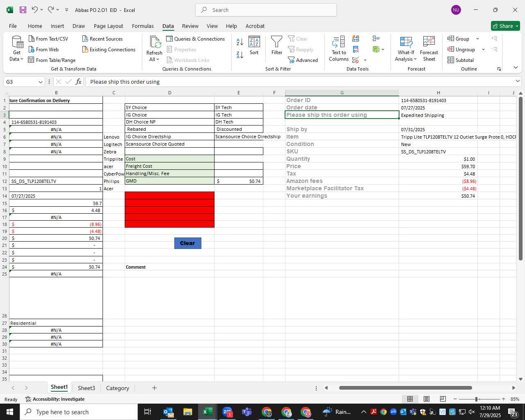525x420 pixels.
Task: Show the Queries & Connections pane
Action: pyautogui.click(x=195, y=39)
